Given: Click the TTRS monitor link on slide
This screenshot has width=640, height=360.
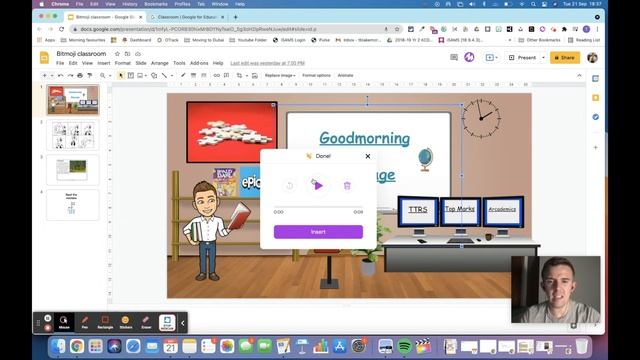Looking at the screenshot, I should pyautogui.click(x=418, y=210).
